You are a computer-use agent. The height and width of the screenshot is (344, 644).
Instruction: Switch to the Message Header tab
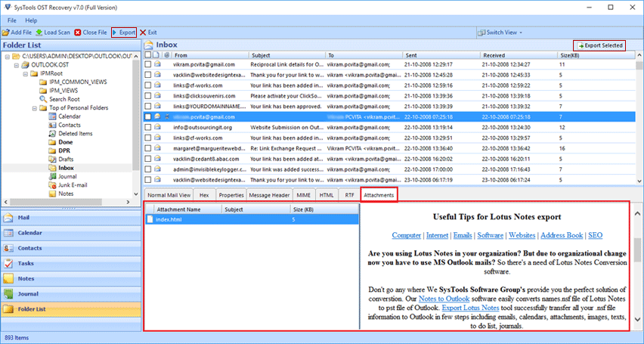[268, 195]
